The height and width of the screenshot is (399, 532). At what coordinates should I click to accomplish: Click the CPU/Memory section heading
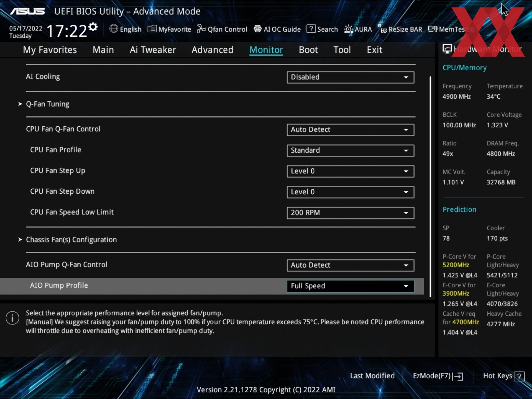[464, 68]
